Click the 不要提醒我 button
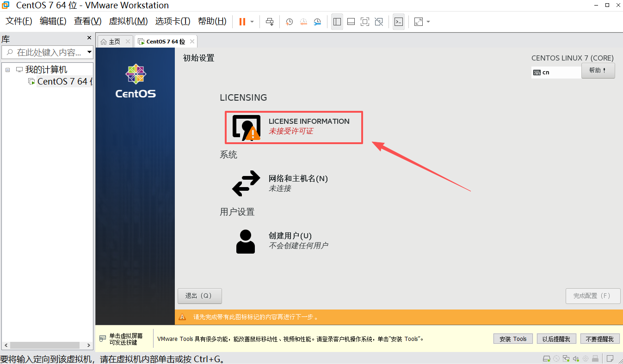 [600, 339]
